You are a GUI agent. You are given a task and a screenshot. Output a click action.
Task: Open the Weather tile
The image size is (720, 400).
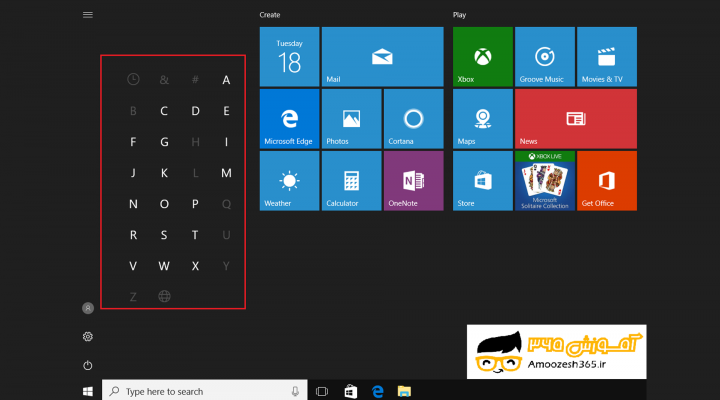(289, 181)
